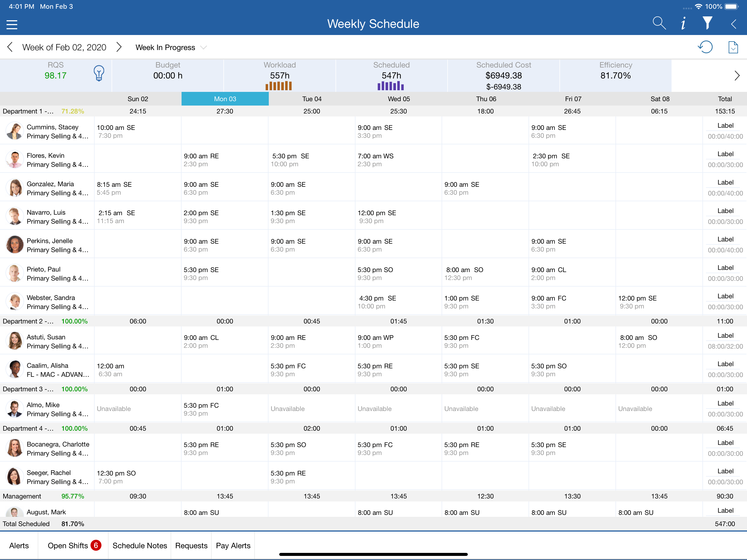This screenshot has height=560, width=747.
Task: Open the Alerts tab
Action: [x=19, y=546]
